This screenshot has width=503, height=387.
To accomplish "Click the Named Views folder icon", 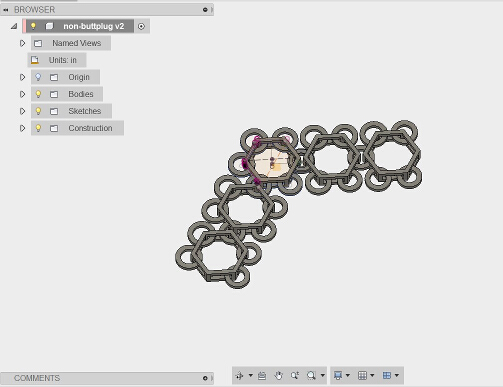I will [x=38, y=43].
